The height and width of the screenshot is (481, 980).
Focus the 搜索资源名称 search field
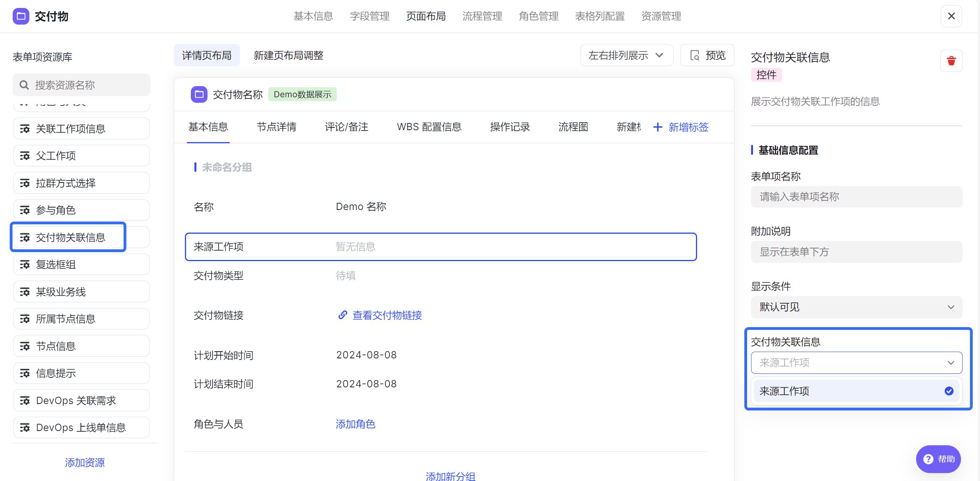tap(81, 85)
